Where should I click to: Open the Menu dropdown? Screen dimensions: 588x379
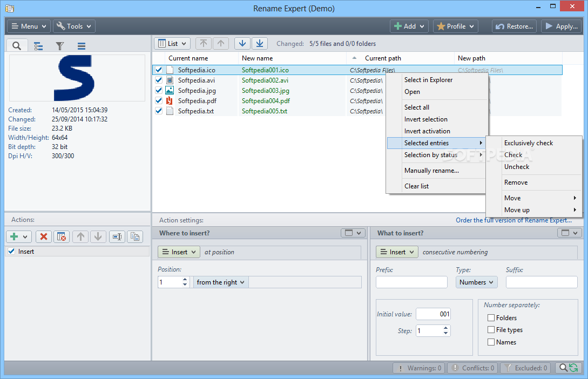click(29, 26)
